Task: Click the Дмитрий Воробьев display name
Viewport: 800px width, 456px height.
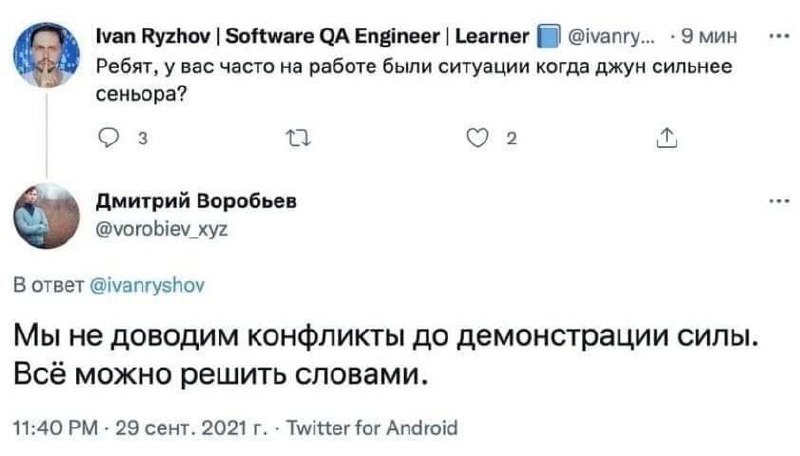Action: point(195,201)
